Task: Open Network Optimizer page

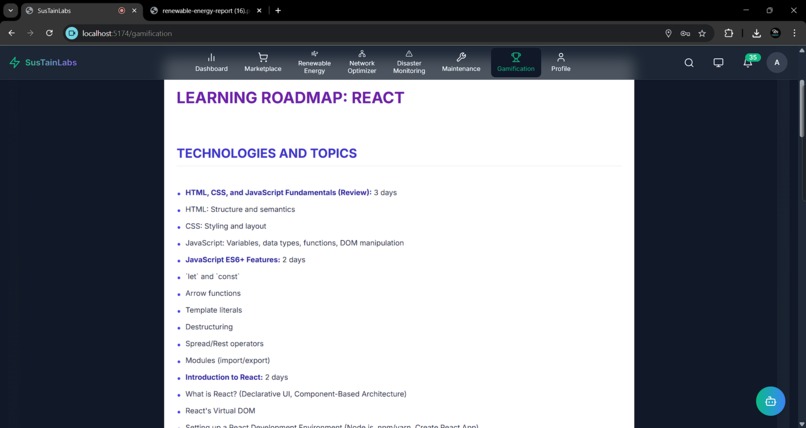Action: (362, 63)
